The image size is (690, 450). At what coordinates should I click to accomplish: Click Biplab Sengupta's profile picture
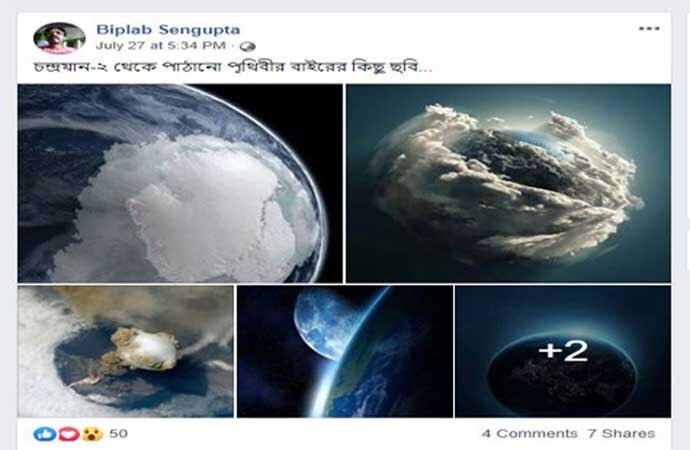click(59, 39)
